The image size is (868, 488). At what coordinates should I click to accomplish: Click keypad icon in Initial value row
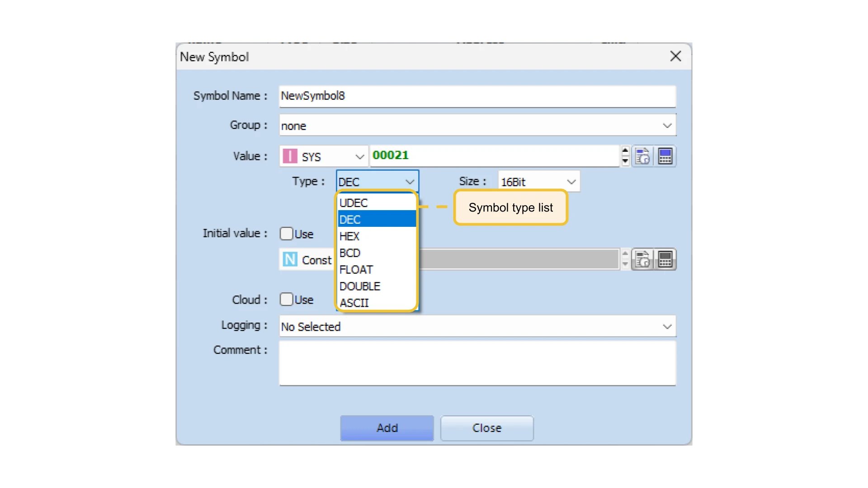pyautogui.click(x=665, y=259)
